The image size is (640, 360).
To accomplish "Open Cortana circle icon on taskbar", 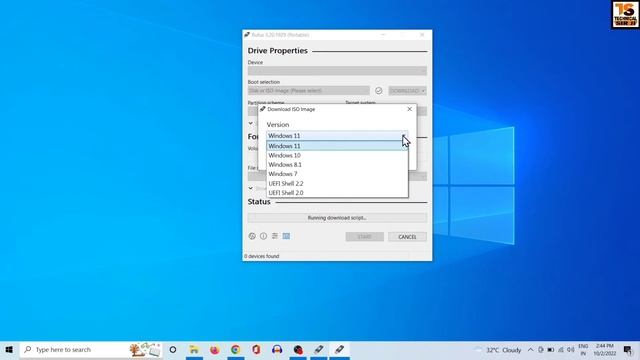I will (173, 350).
